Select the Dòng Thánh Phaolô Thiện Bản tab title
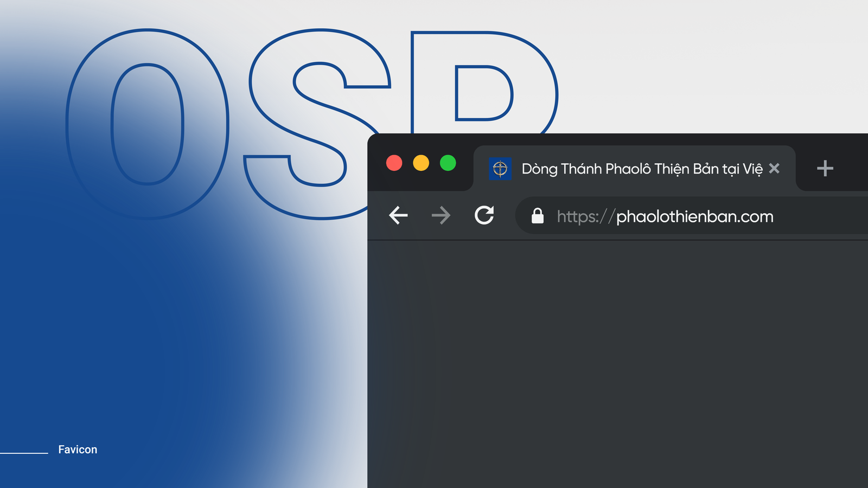 click(x=642, y=169)
